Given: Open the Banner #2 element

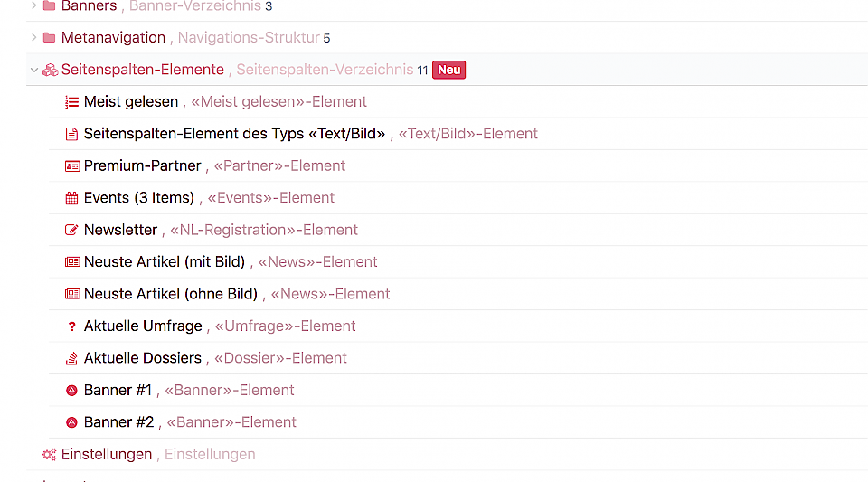Looking at the screenshot, I should (x=119, y=422).
